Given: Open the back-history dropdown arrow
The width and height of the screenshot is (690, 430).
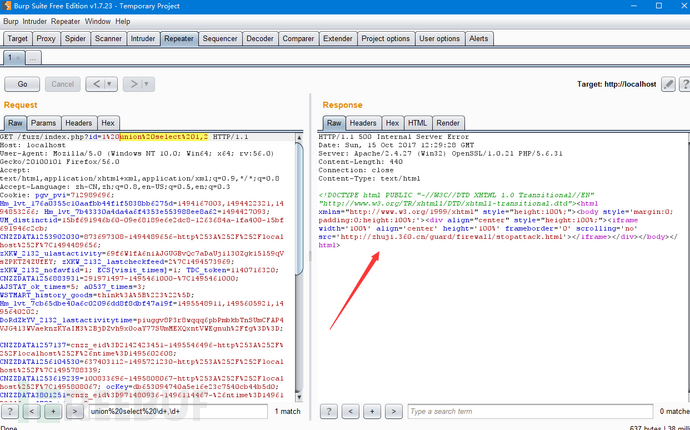Looking at the screenshot, I should tap(110, 84).
